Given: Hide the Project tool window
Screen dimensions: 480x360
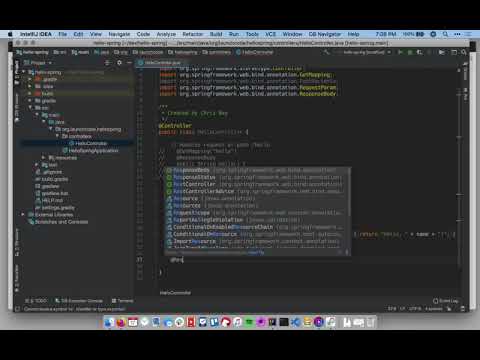Looking at the screenshot, I should [x=129, y=63].
